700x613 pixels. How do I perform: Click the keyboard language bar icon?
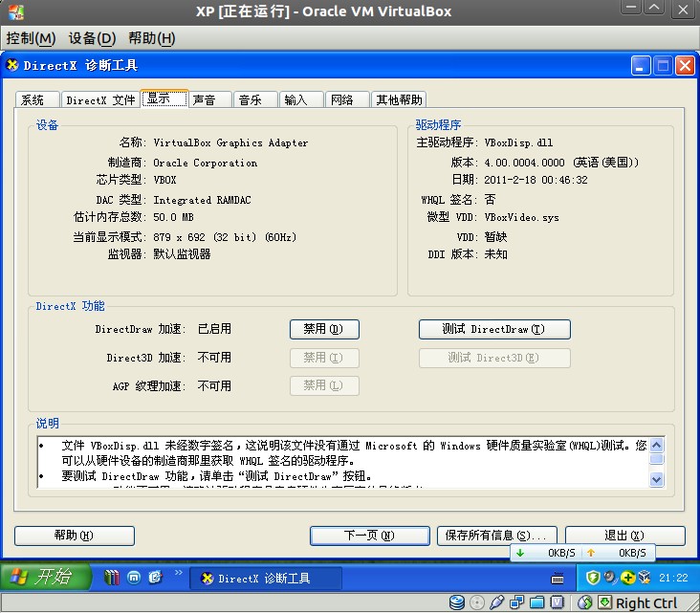558,579
